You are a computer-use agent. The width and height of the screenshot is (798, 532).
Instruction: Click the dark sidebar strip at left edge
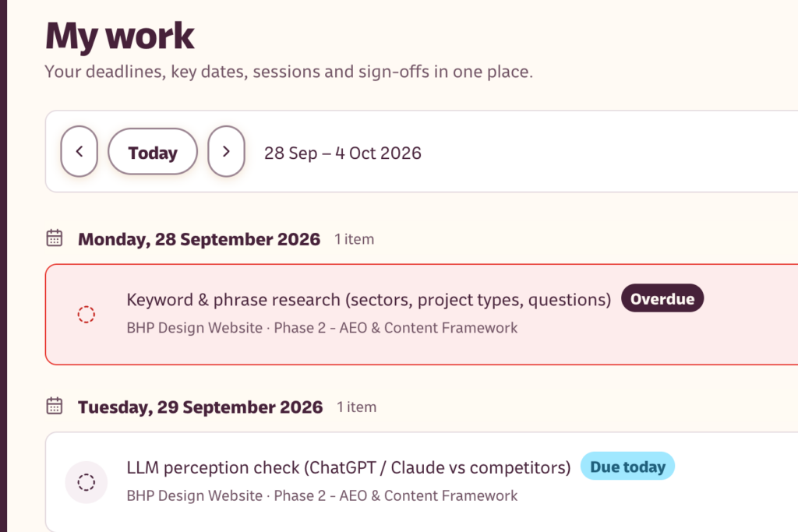(x=4, y=266)
